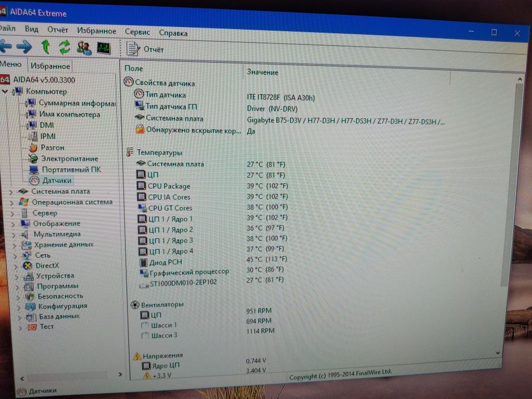Click the Тест tree icon
The width and height of the screenshot is (532, 399).
[x=32, y=327]
